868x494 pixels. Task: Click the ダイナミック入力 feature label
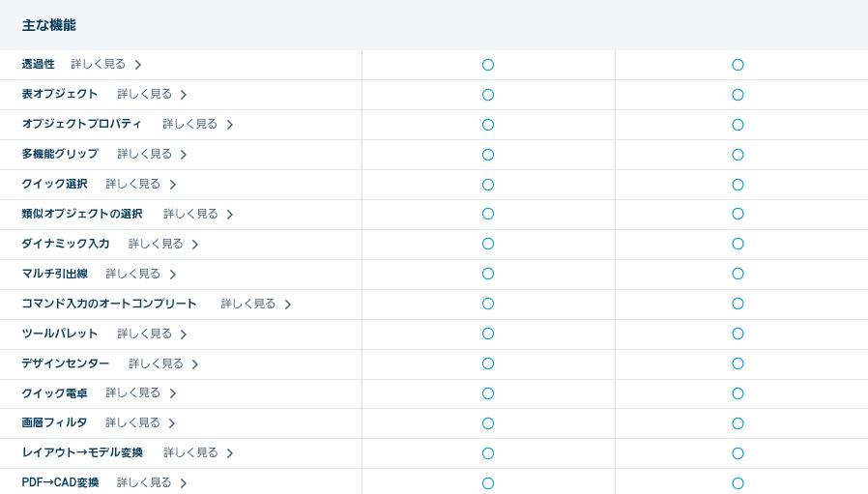click(66, 244)
